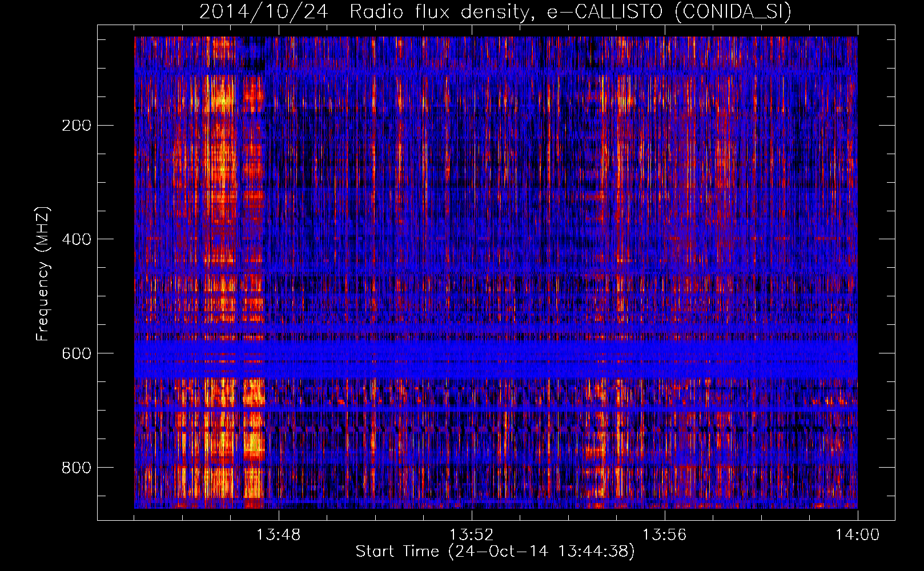Click inside the radio spectrogram image
Viewport: 924px width, 571px height.
(x=496, y=272)
